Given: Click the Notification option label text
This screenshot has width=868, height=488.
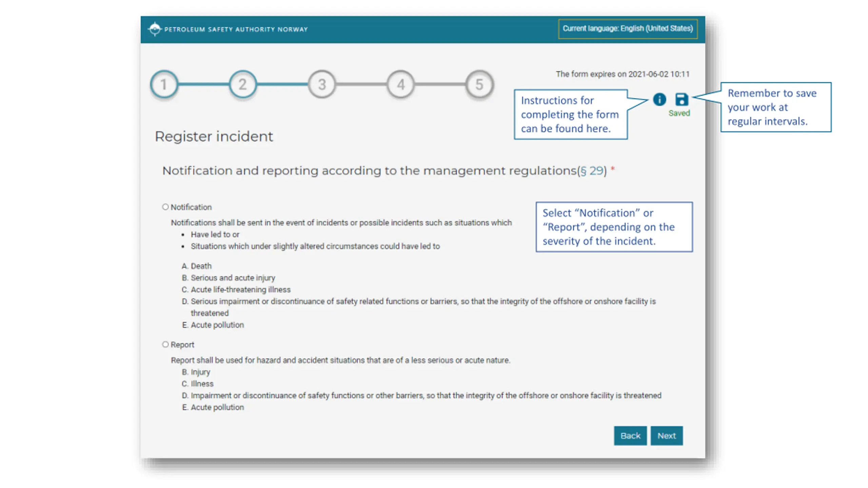Looking at the screenshot, I should point(191,207).
